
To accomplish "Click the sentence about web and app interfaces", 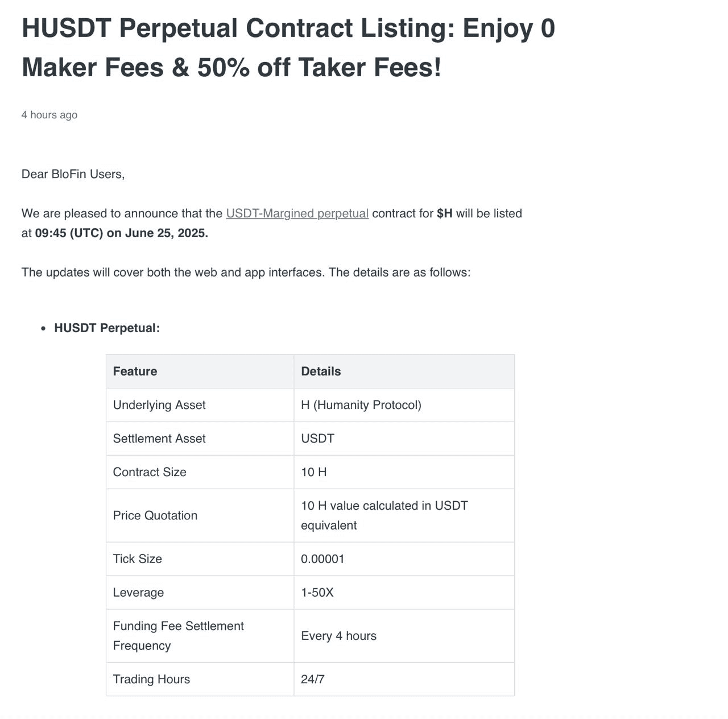I will click(246, 272).
